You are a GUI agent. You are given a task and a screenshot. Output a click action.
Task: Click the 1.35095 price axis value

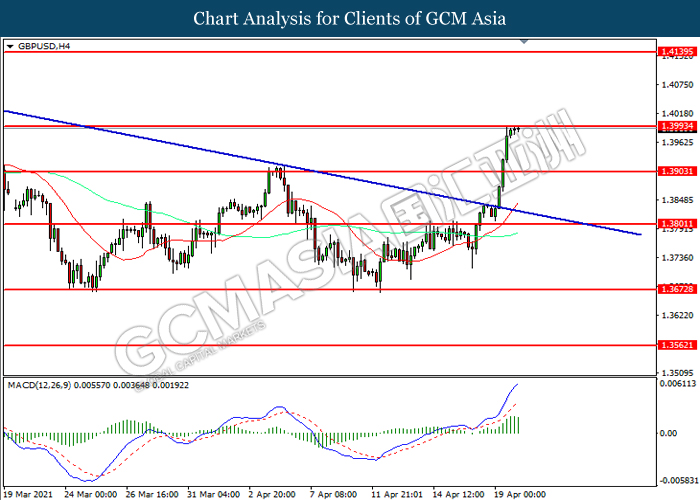coord(678,372)
